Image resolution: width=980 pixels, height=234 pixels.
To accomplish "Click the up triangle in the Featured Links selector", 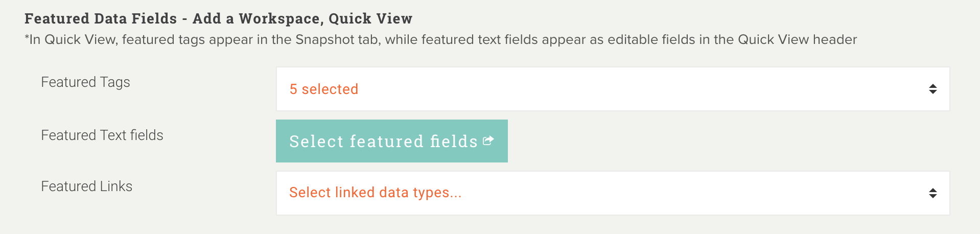I will (x=932, y=190).
